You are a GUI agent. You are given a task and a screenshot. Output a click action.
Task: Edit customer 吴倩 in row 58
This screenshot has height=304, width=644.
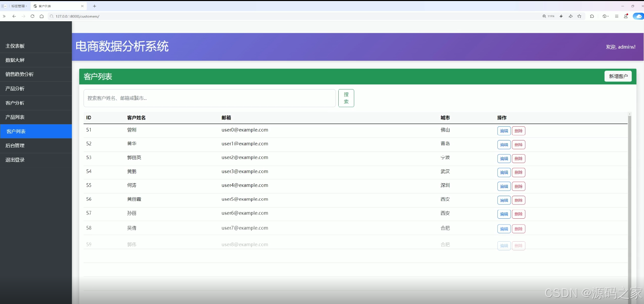(504, 229)
